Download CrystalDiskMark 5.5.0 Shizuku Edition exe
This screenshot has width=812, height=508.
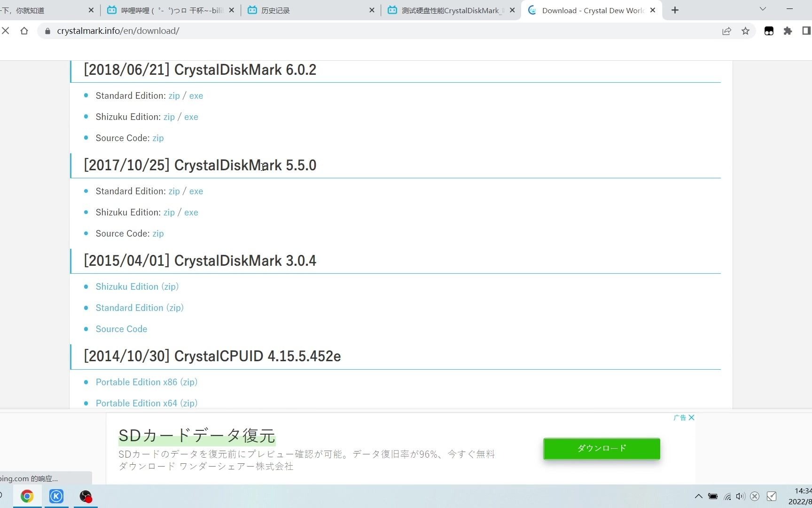coord(191,212)
